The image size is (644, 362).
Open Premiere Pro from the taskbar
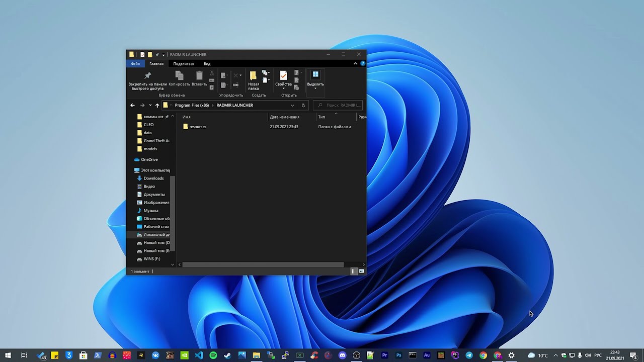385,355
